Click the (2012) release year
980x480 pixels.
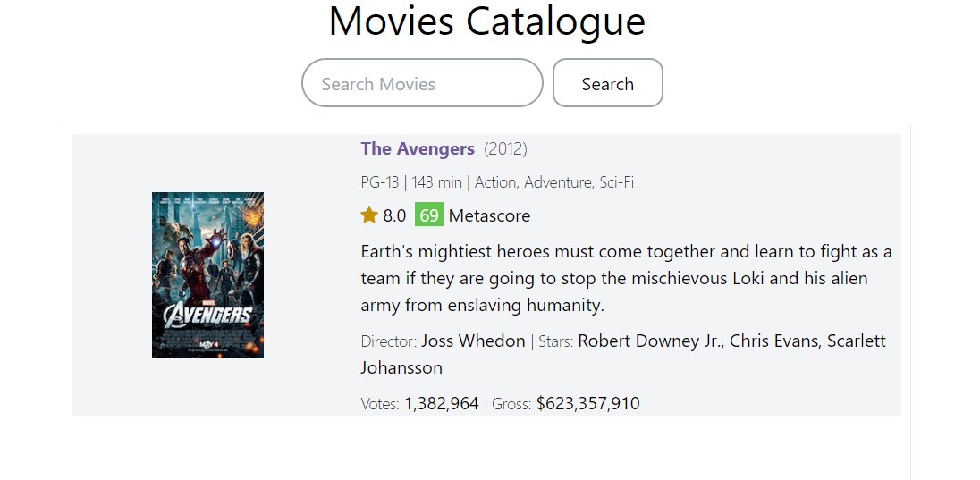(506, 148)
